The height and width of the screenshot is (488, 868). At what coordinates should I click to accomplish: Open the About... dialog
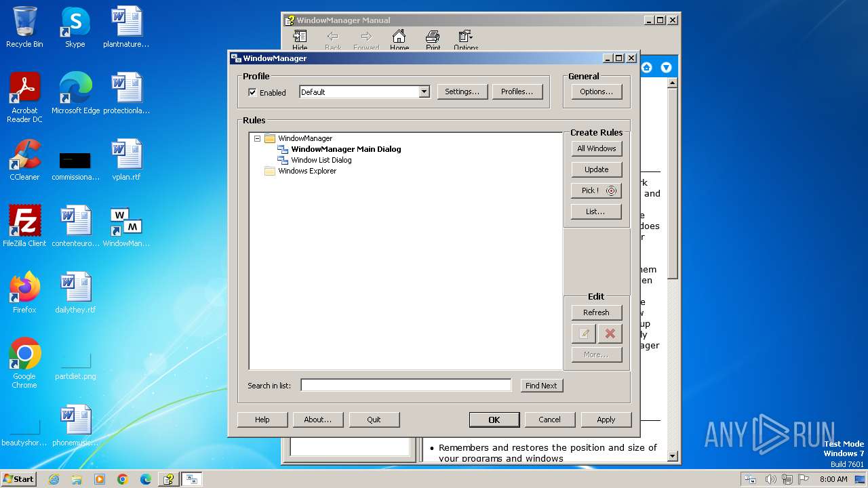point(318,420)
